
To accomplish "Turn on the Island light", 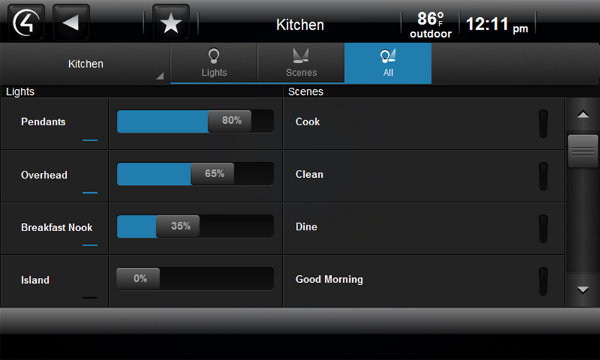I will pyautogui.click(x=55, y=281).
